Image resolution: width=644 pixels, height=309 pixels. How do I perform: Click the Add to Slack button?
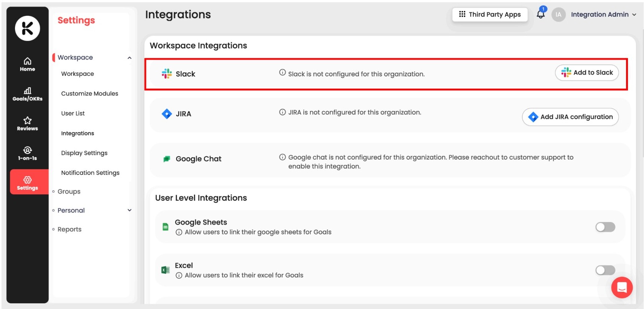pyautogui.click(x=587, y=73)
